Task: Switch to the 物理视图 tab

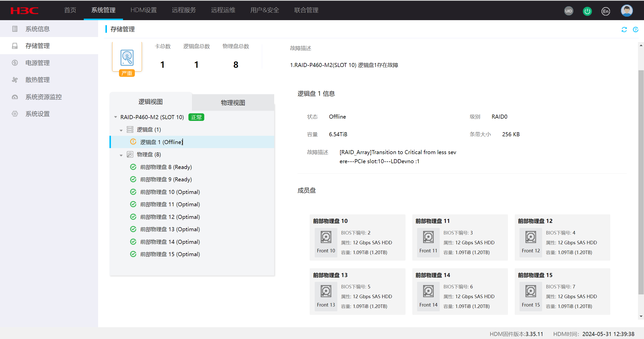Action: (233, 103)
